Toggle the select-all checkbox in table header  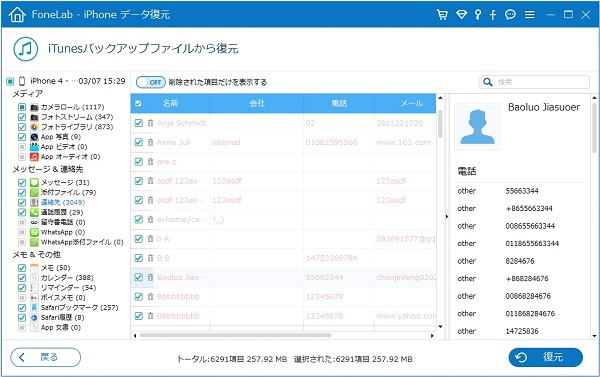coord(139,103)
